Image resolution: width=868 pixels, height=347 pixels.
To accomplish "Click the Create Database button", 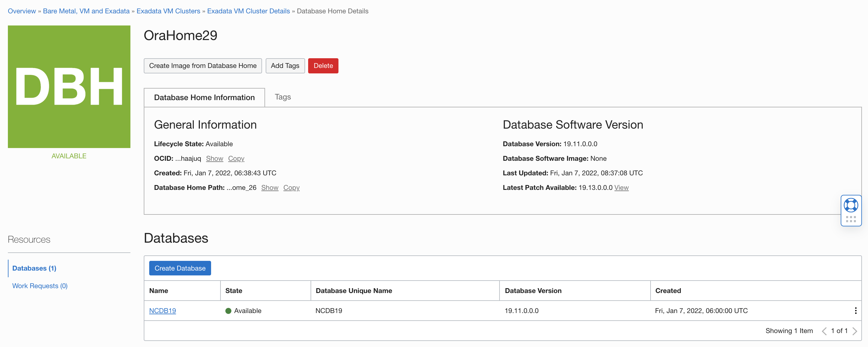I will point(180,268).
